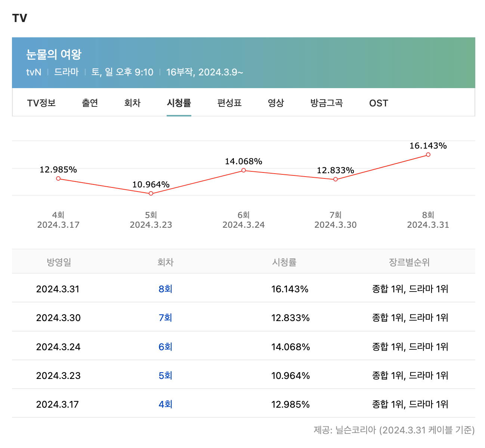Open the 편성표 tab
The height and width of the screenshot is (448, 485).
point(228,103)
